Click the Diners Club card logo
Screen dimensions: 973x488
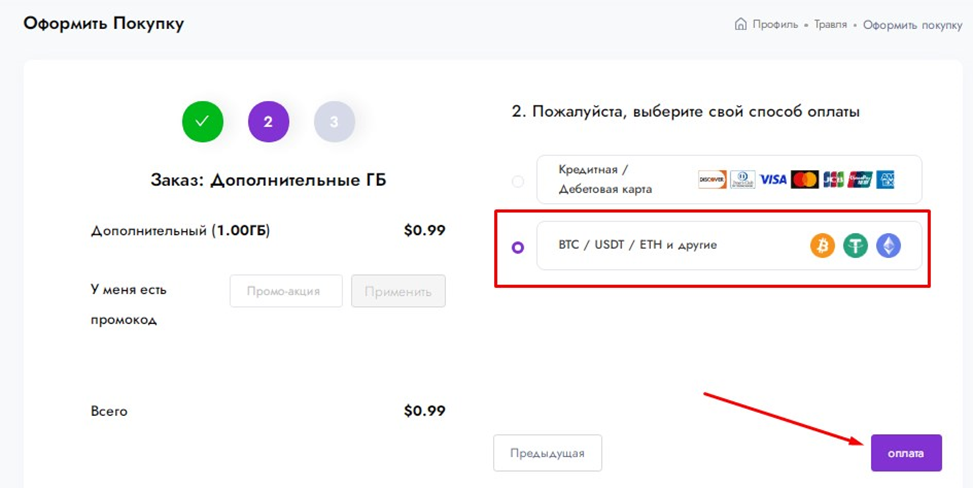pyautogui.click(x=742, y=180)
